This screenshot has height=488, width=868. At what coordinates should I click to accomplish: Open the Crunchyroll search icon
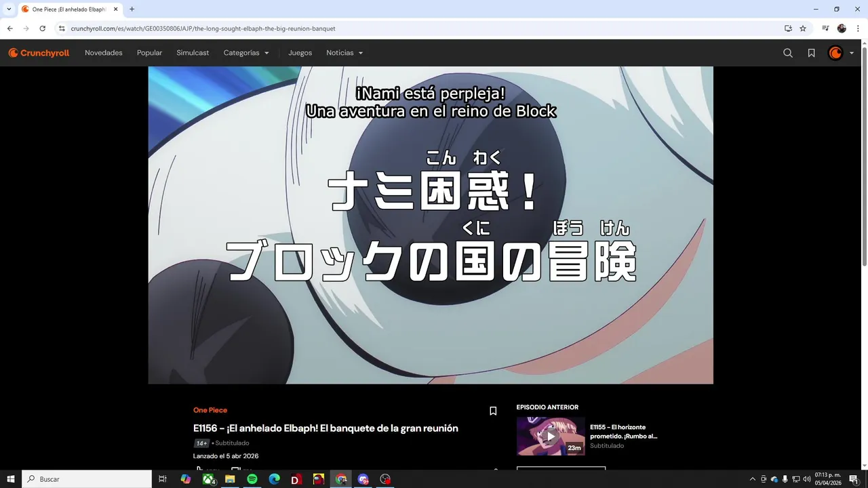coord(788,53)
